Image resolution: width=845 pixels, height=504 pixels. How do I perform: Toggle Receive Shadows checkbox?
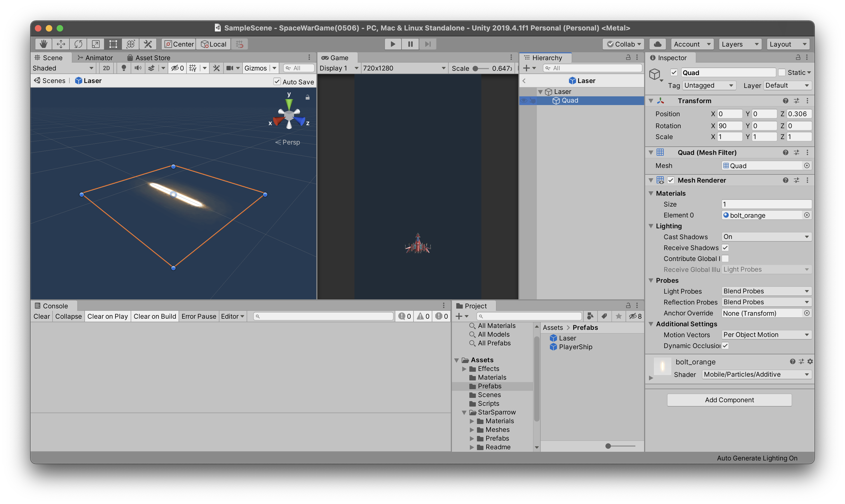click(725, 248)
